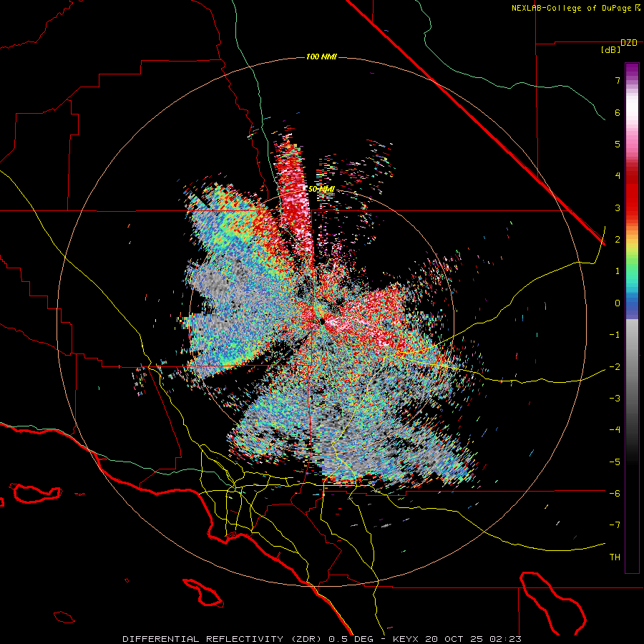Click the Differential Reflectivity product caption
The height and width of the screenshot is (644, 644).
point(322,639)
